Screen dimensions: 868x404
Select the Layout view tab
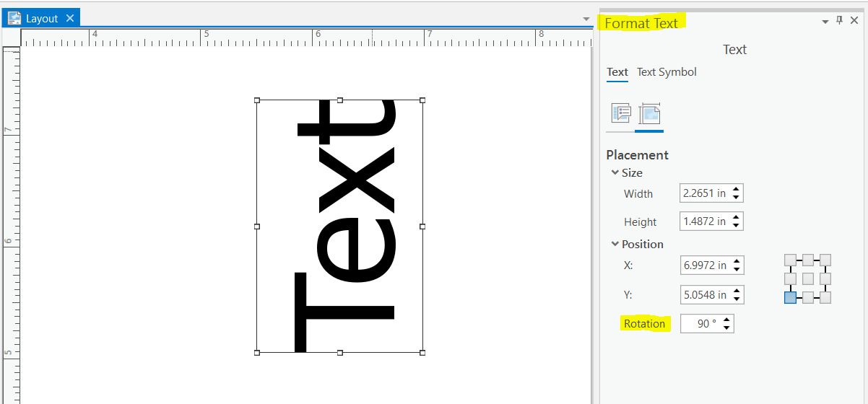coord(42,19)
